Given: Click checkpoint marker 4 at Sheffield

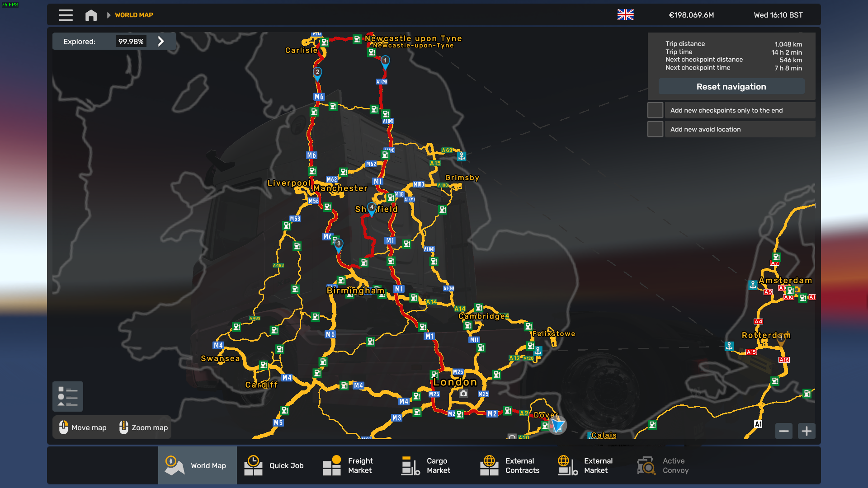Looking at the screenshot, I should [x=372, y=209].
